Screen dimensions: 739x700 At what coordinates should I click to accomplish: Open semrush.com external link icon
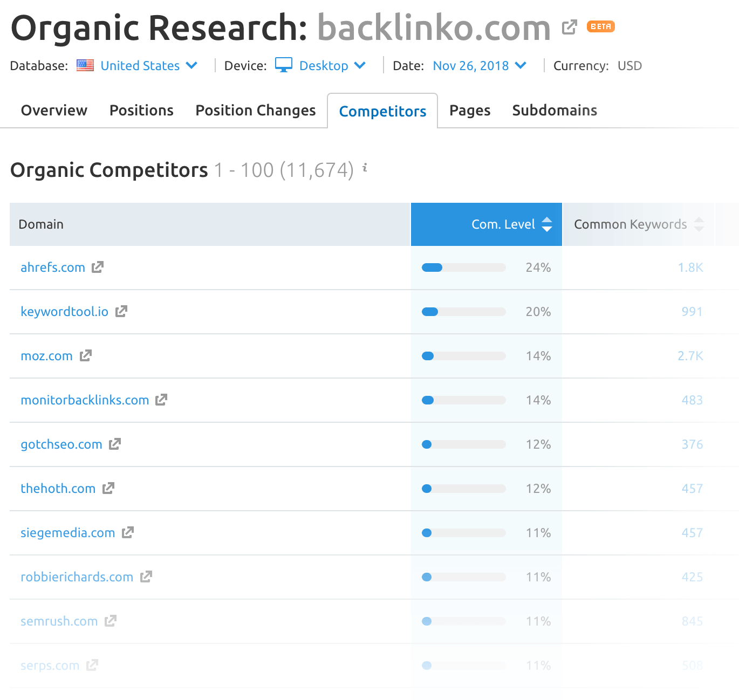point(111,621)
